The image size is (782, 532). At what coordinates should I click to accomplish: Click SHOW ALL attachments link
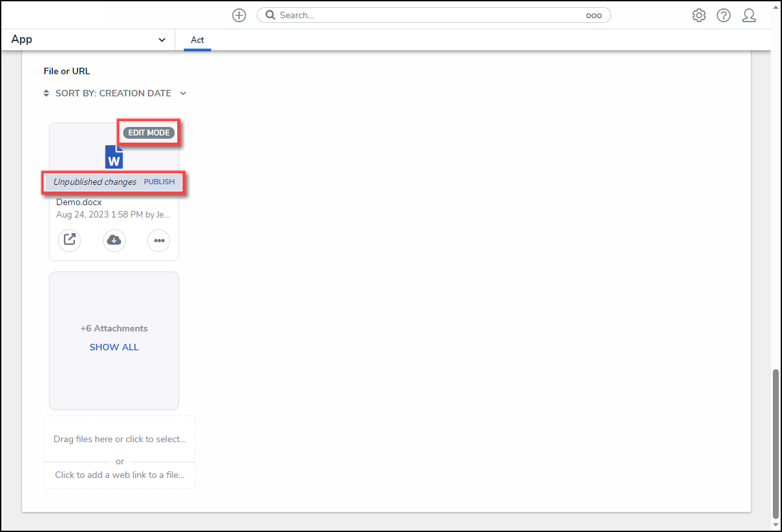point(114,347)
